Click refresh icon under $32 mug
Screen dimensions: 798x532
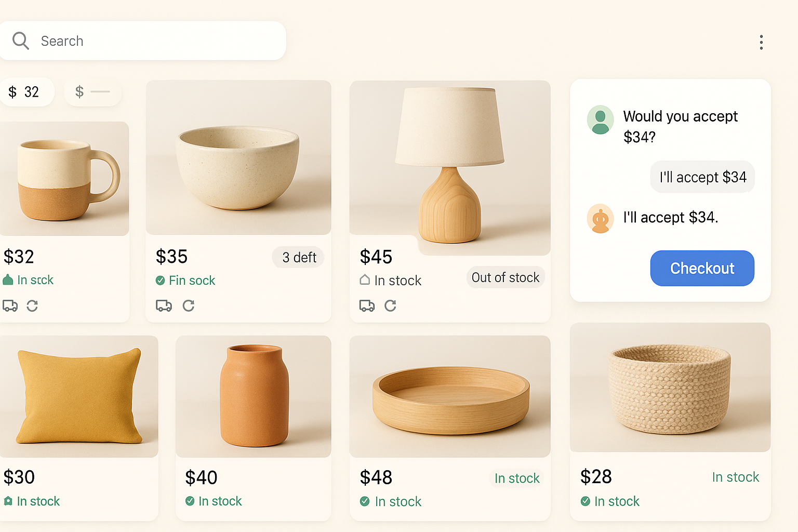pyautogui.click(x=32, y=305)
